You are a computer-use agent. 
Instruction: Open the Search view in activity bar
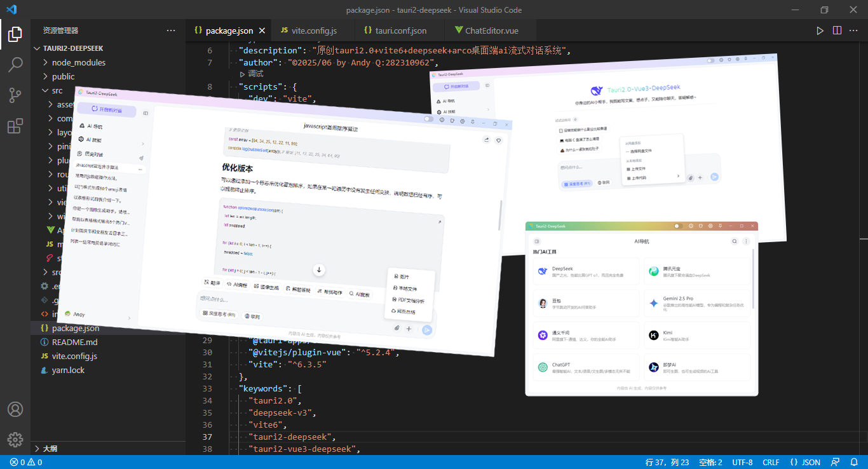[x=15, y=64]
